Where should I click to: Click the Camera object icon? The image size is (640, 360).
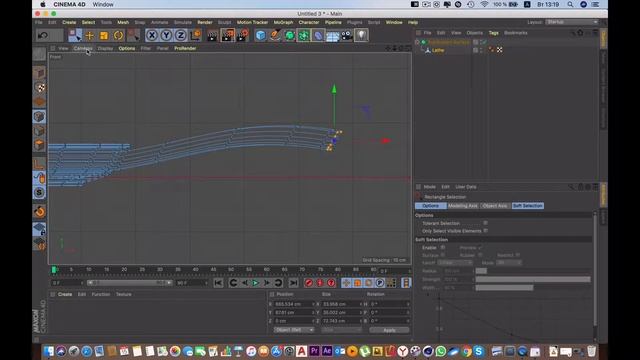pyautogui.click(x=347, y=36)
